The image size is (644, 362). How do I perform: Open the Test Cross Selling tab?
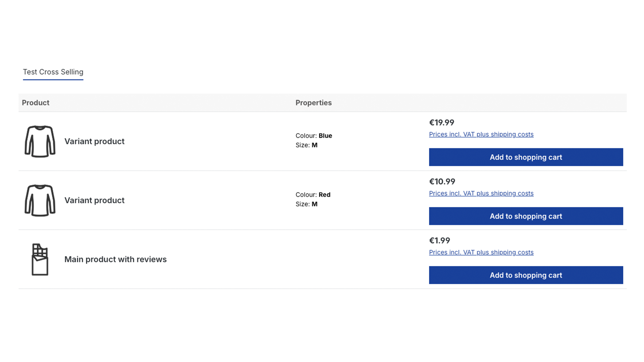(53, 72)
